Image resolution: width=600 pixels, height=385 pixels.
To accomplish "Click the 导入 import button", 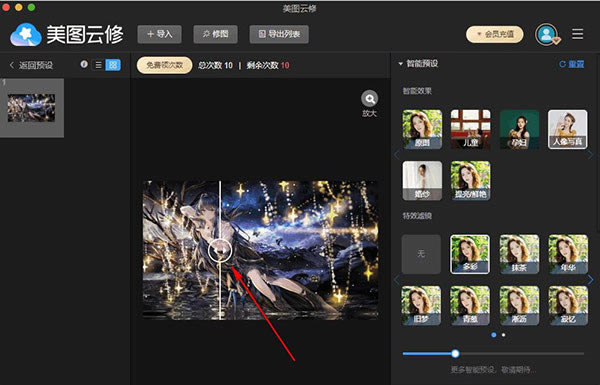I will coord(160,34).
